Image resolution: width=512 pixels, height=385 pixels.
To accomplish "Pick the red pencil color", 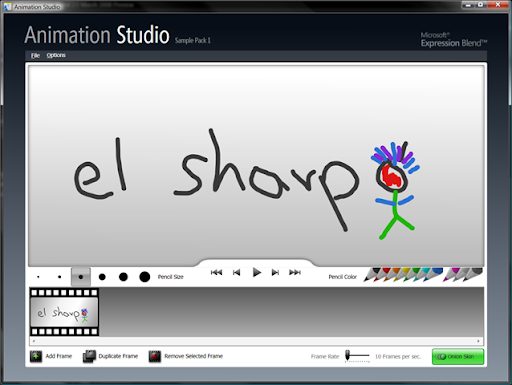I will pos(381,275).
